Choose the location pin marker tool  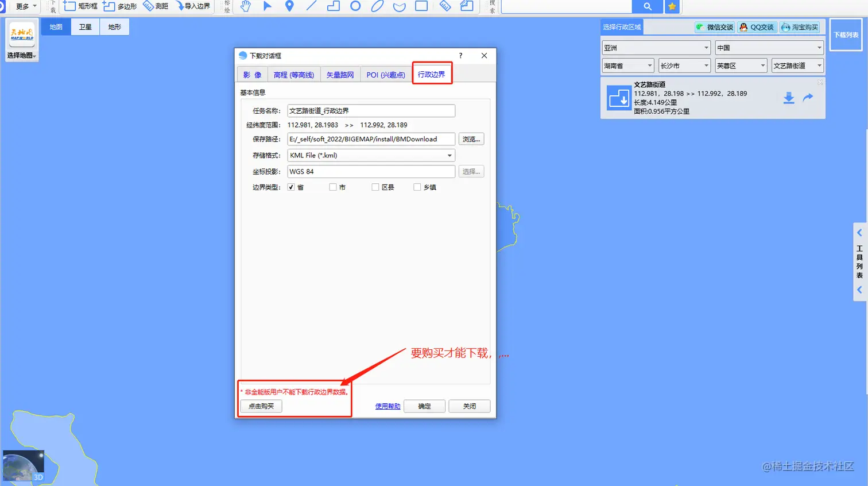[289, 6]
